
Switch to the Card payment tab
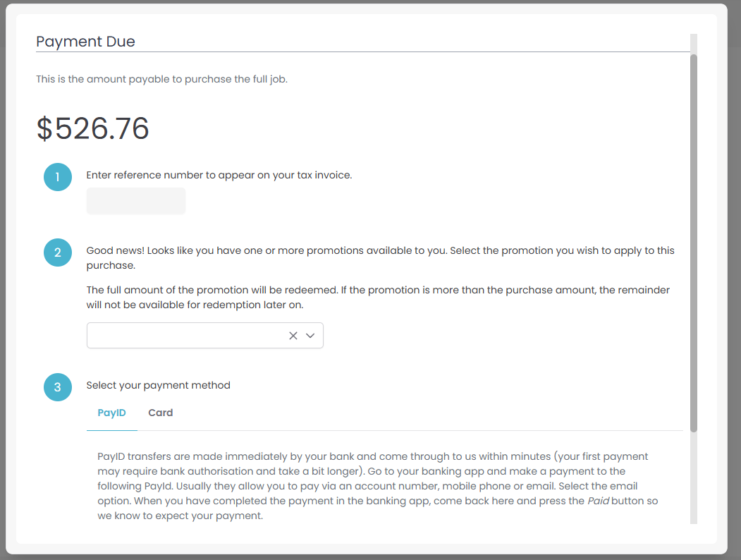(160, 413)
